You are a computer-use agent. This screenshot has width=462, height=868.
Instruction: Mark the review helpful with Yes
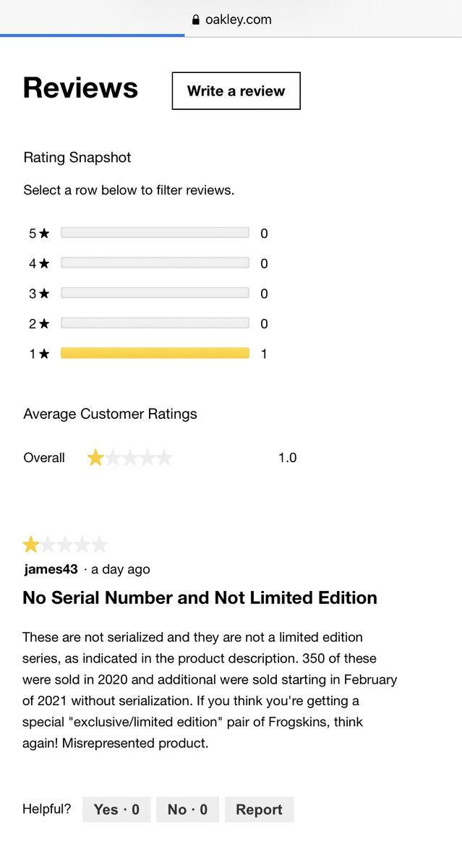pos(116,809)
